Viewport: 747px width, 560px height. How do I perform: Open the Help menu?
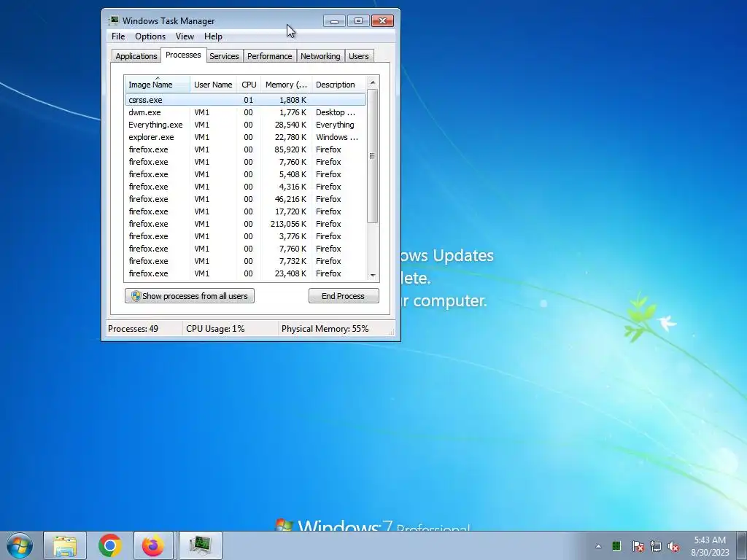213,36
